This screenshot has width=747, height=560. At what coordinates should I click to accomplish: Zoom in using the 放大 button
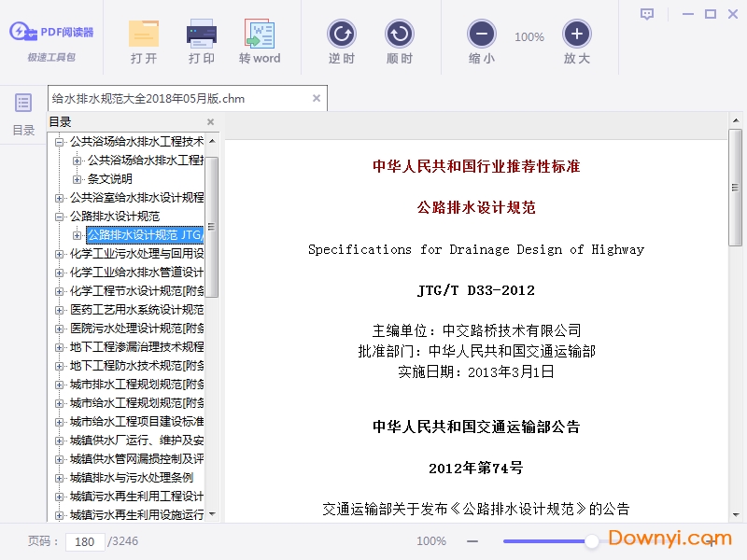tap(577, 35)
